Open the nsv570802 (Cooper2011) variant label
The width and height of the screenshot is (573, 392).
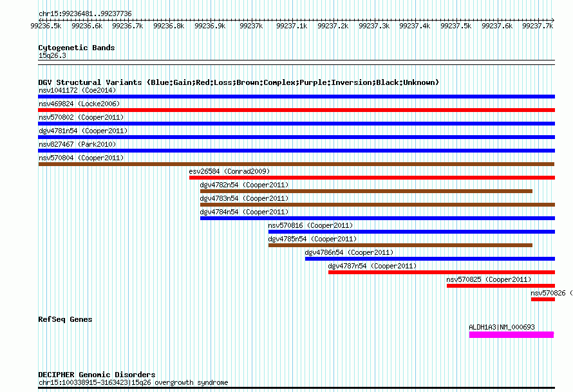tap(81, 117)
